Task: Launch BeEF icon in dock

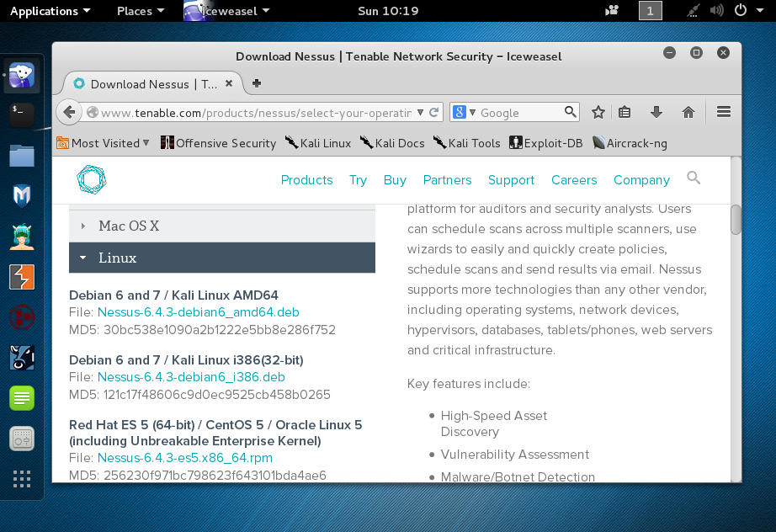Action: click(22, 358)
